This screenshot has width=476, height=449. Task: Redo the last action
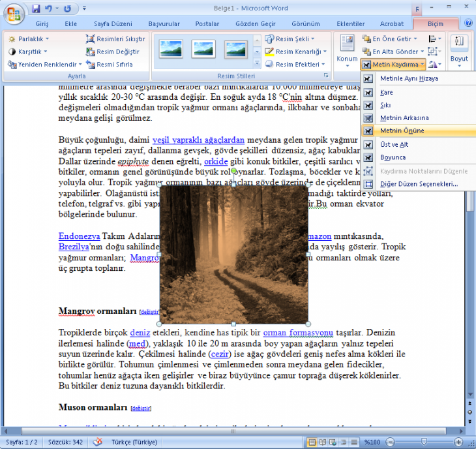[x=67, y=8]
